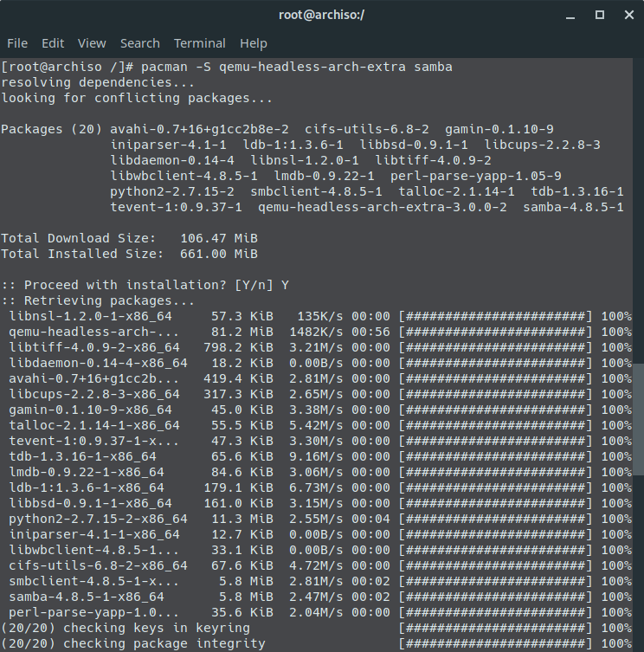The width and height of the screenshot is (644, 652).
Task: Click the 798.2 KiB size value
Action: [238, 347]
